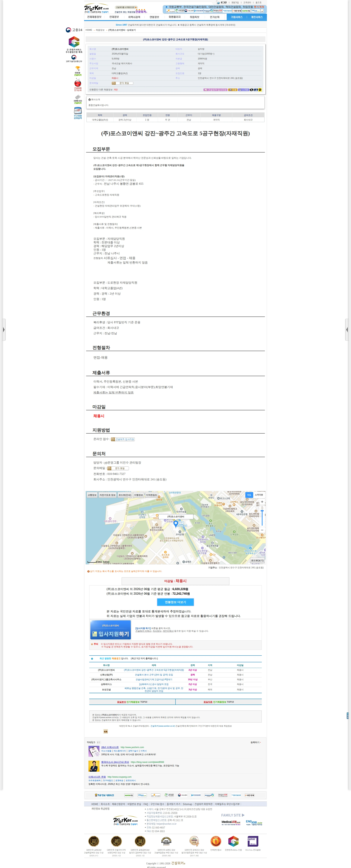Click 로드뷰[보기] on the map
This screenshot has height=868, width=351.
257,560
